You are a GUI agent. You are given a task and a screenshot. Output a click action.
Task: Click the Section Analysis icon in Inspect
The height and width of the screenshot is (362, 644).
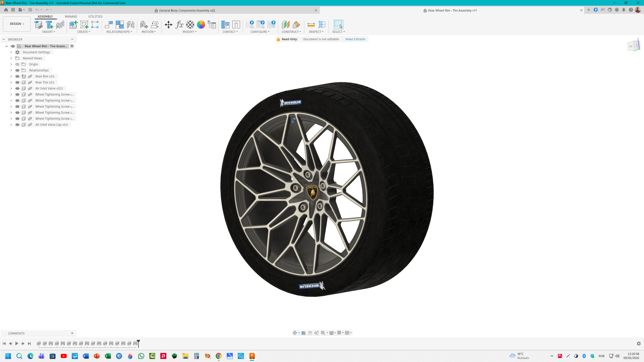[x=322, y=24]
